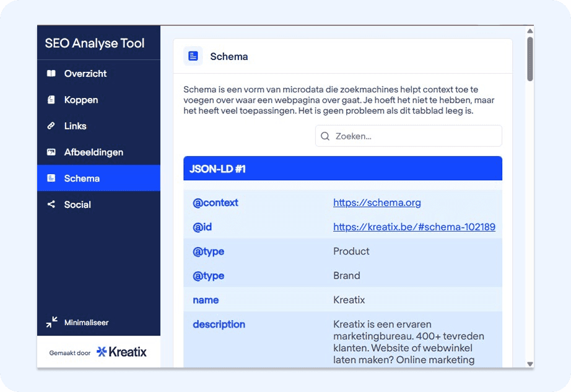This screenshot has width=571, height=392.
Task: Open the https://schema.org link
Action: tap(377, 203)
